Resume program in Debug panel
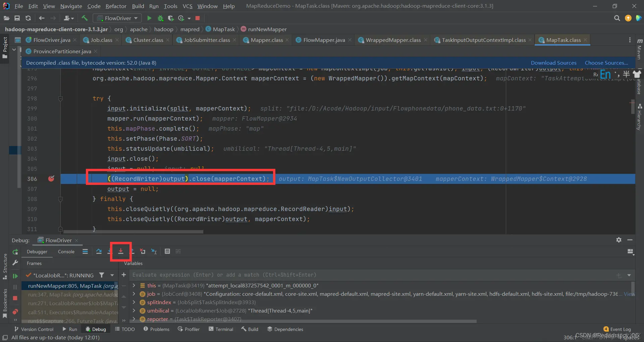Viewport: 644px width, 342px height. [15, 276]
